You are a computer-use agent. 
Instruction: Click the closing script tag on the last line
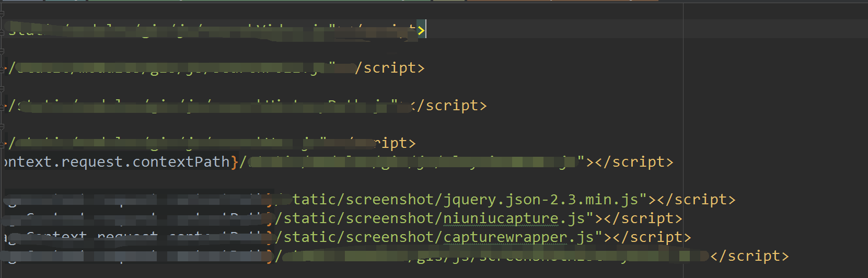749,256
